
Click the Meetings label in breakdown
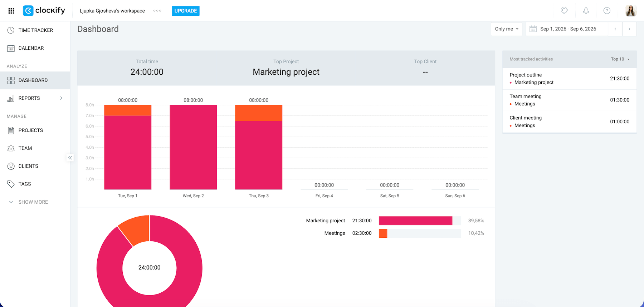pyautogui.click(x=335, y=233)
